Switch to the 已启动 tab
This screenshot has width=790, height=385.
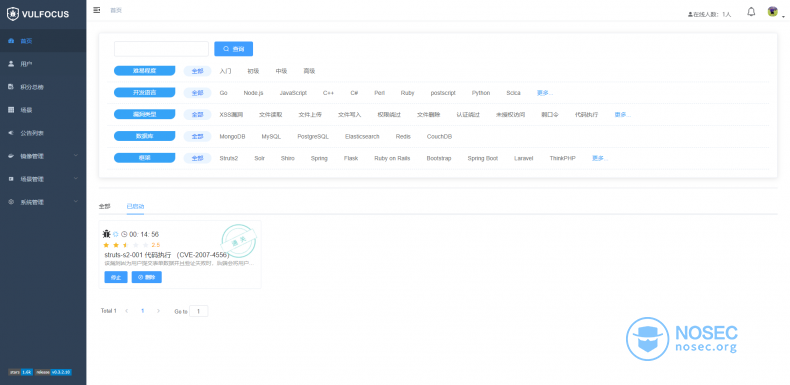(x=135, y=206)
